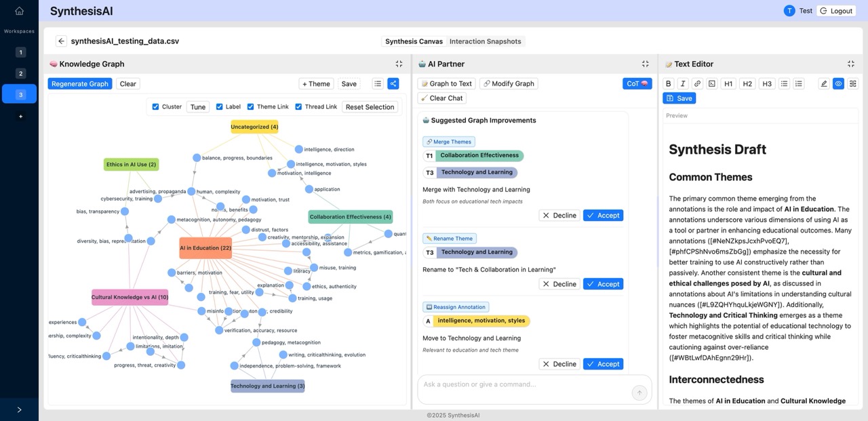Click the list view icon beside Save in Knowledge Graph
868x421 pixels.
[x=378, y=83]
